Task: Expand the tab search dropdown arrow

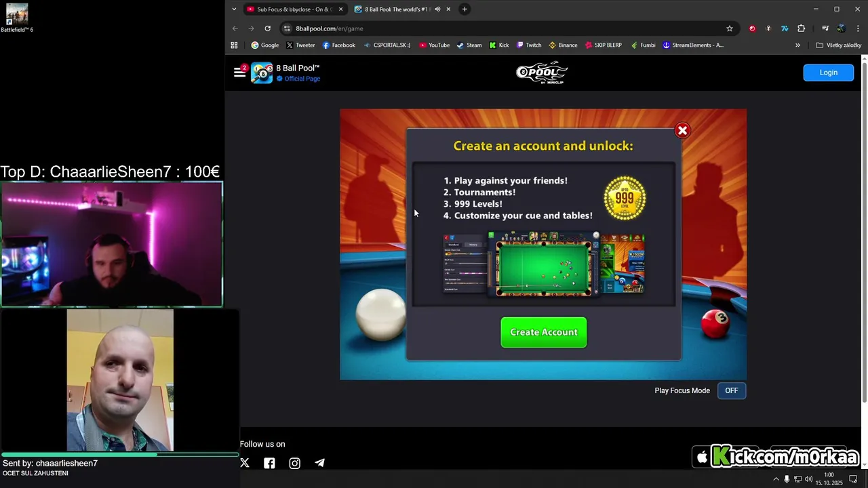Action: pos(234,9)
